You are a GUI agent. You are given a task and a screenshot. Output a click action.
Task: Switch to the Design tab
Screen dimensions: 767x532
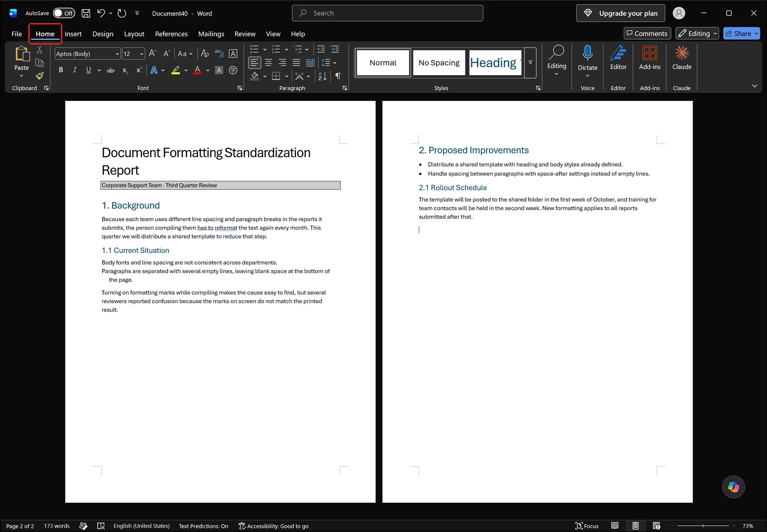point(103,34)
